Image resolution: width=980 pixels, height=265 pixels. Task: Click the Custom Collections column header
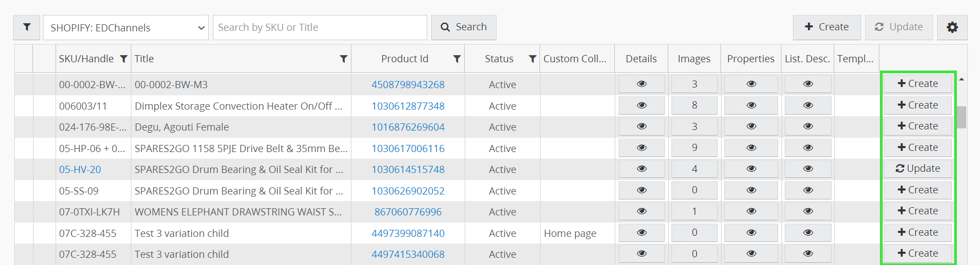click(575, 59)
